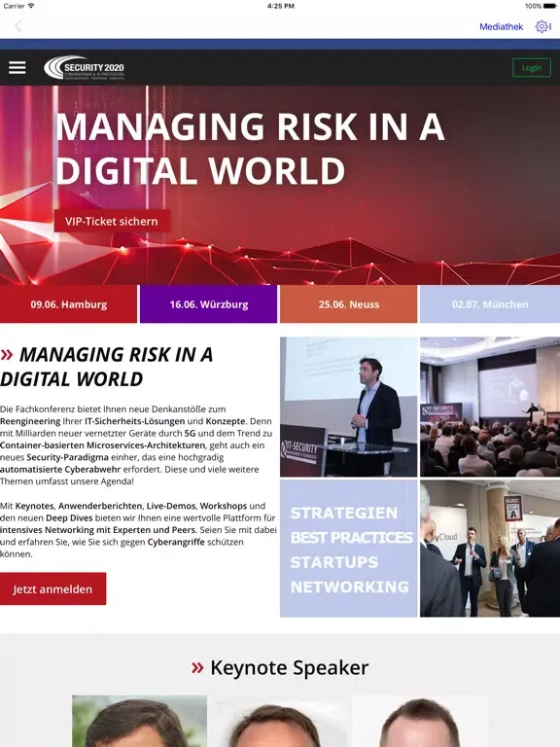Viewport: 560px width, 747px height.
Task: Click the italic Managing Risk in a Digital World heading
Action: click(x=107, y=367)
